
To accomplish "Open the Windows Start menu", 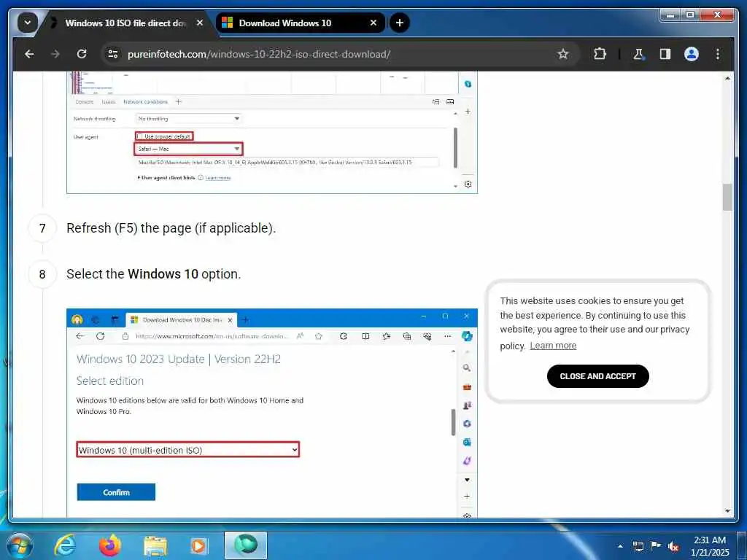I will tap(20, 545).
